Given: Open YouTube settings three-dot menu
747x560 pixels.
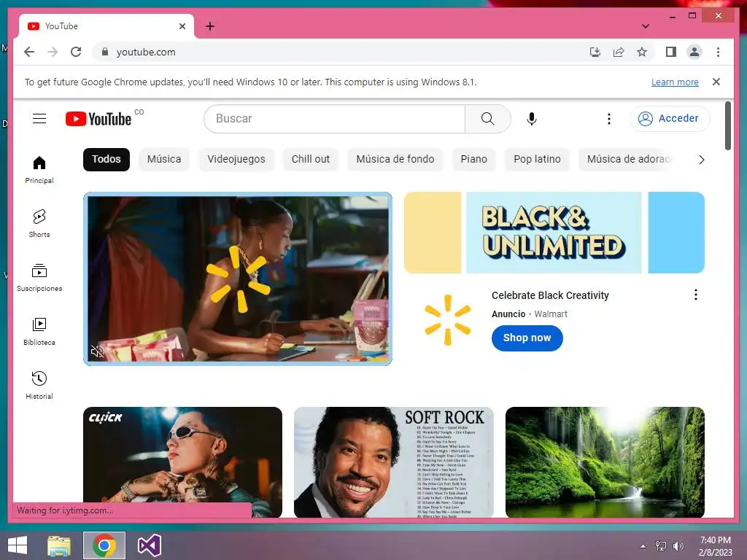Looking at the screenshot, I should pos(608,119).
